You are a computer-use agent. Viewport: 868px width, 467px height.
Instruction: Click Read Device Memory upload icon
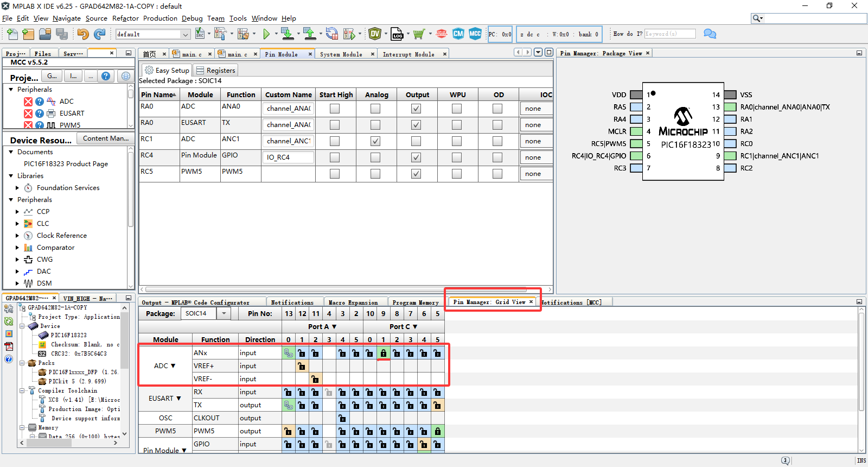(310, 34)
